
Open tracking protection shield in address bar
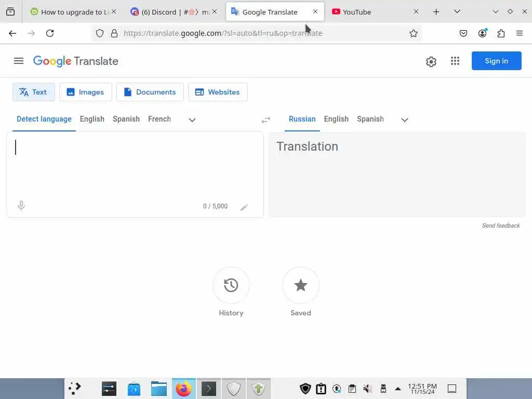pos(99,33)
